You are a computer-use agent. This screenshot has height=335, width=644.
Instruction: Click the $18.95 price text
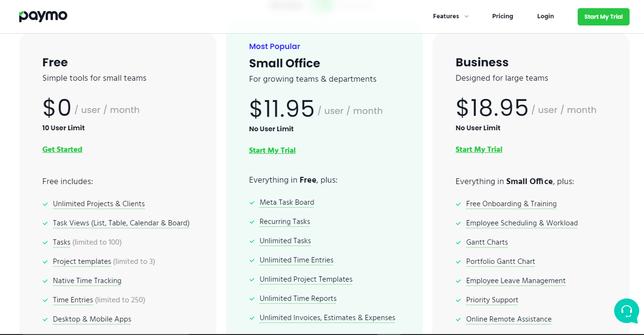492,108
